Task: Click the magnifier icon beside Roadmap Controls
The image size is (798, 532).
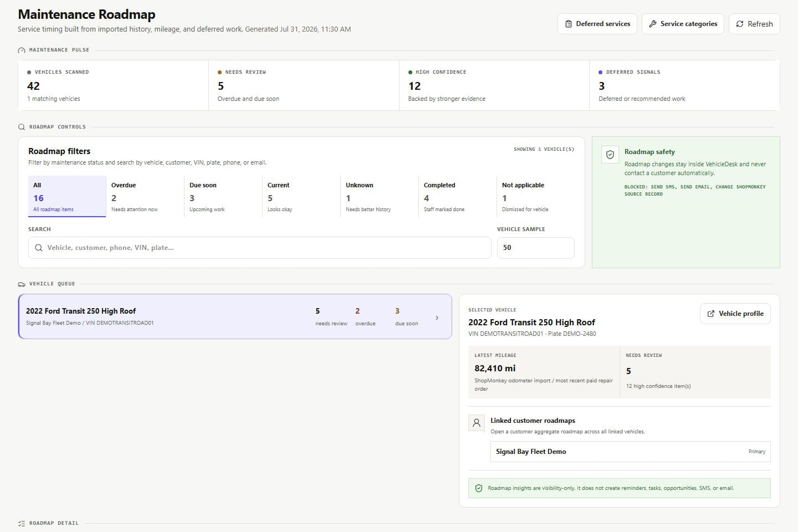Action: 22,127
